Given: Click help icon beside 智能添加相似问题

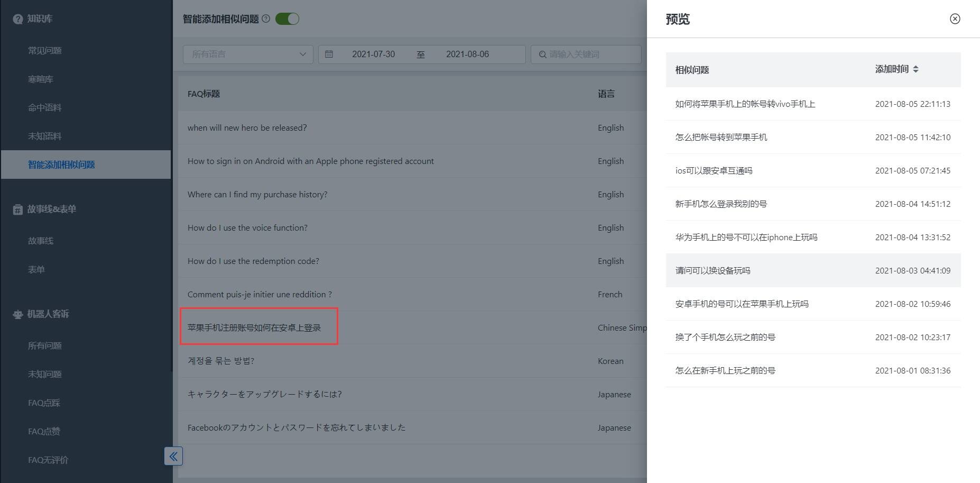Looking at the screenshot, I should point(266,19).
